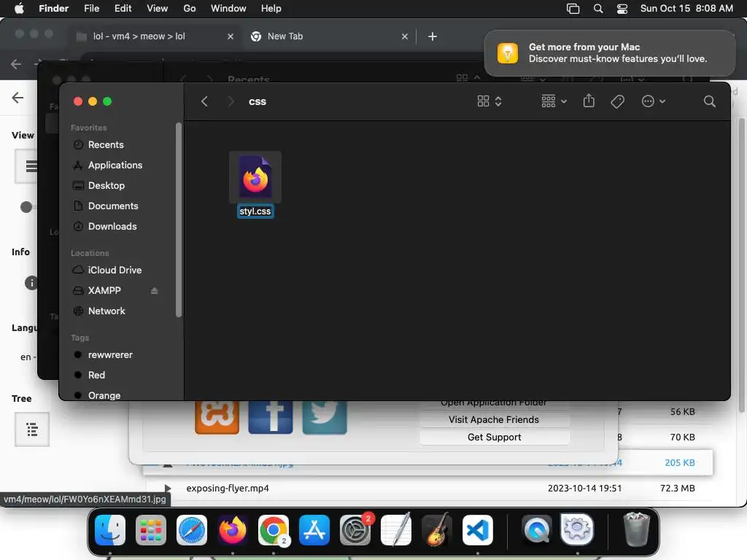
Task: Click the orange XAMPP logo icon
Action: [x=217, y=416]
